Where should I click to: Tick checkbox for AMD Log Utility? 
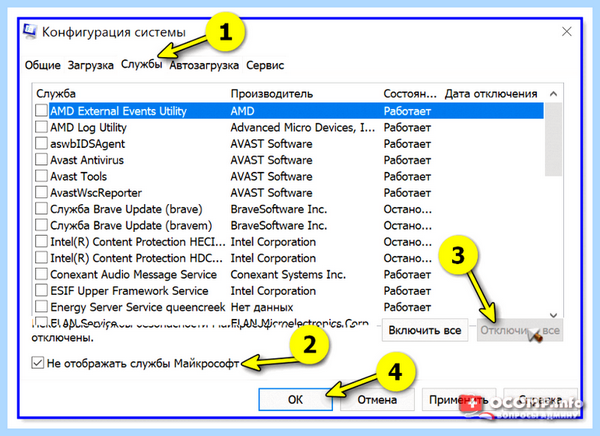click(x=41, y=127)
